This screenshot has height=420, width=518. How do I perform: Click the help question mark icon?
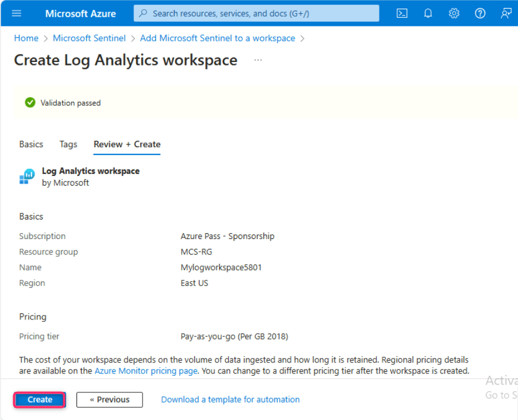pos(480,13)
